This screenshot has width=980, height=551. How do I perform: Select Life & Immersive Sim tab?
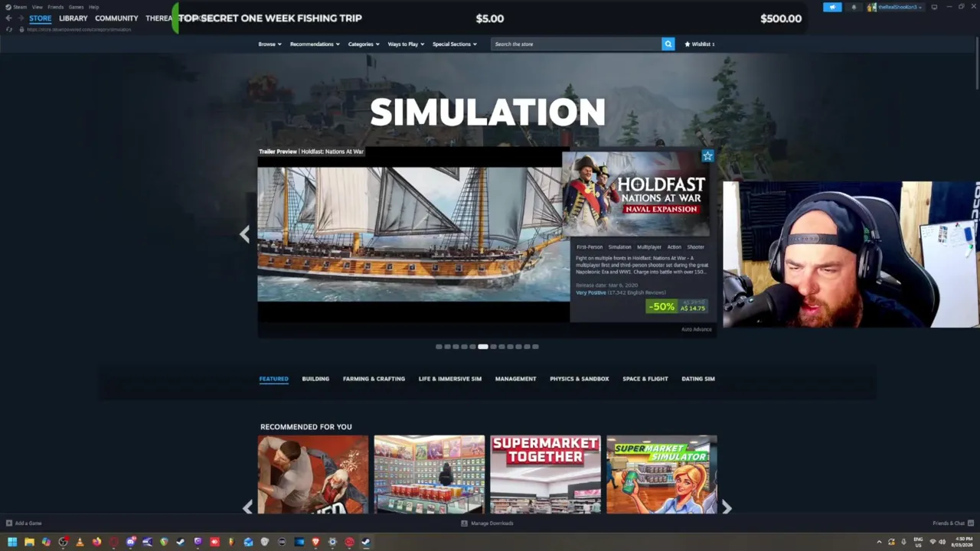(449, 379)
